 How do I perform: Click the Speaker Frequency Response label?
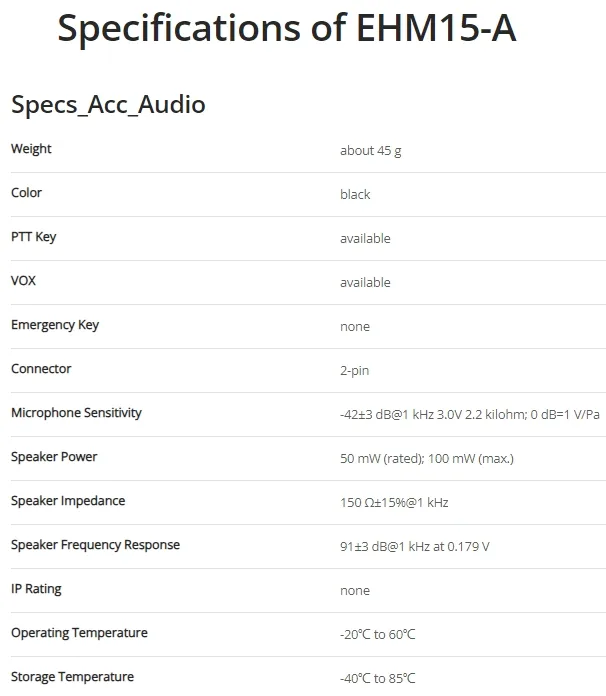coord(95,545)
